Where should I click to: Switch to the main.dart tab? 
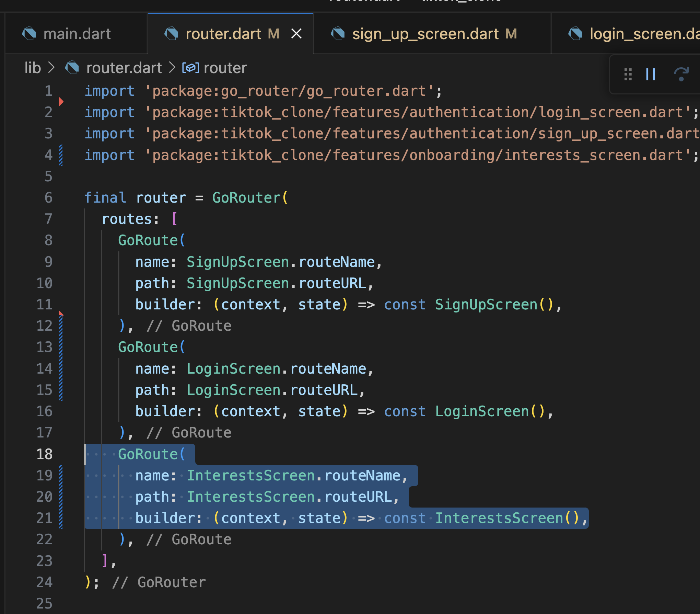[x=77, y=34]
